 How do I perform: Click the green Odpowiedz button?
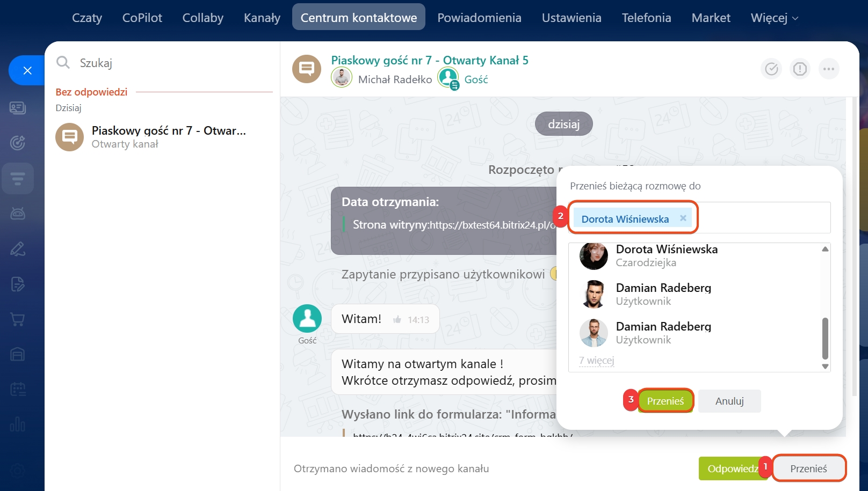[x=731, y=468]
